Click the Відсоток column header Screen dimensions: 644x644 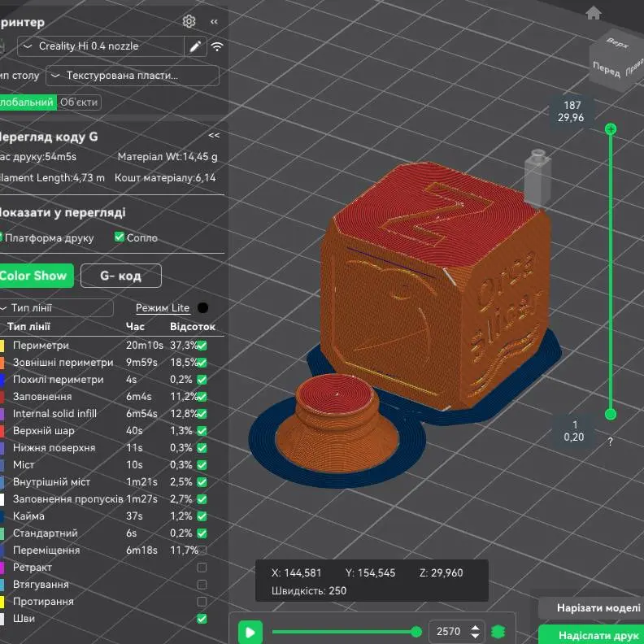(193, 327)
